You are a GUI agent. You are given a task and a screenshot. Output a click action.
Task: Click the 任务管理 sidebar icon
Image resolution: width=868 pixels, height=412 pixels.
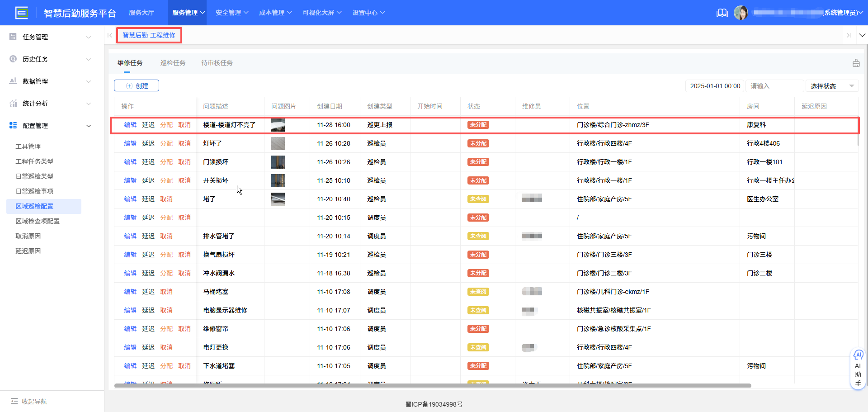[13, 37]
